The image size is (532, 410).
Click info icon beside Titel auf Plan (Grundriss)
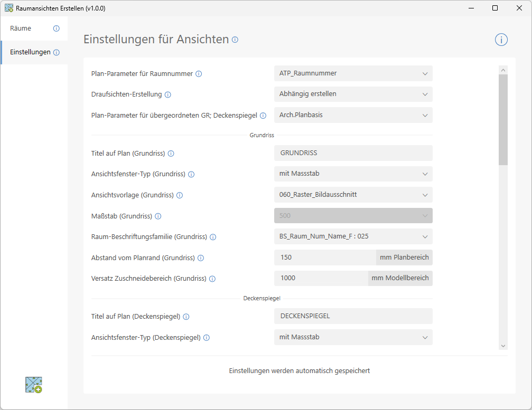point(171,154)
